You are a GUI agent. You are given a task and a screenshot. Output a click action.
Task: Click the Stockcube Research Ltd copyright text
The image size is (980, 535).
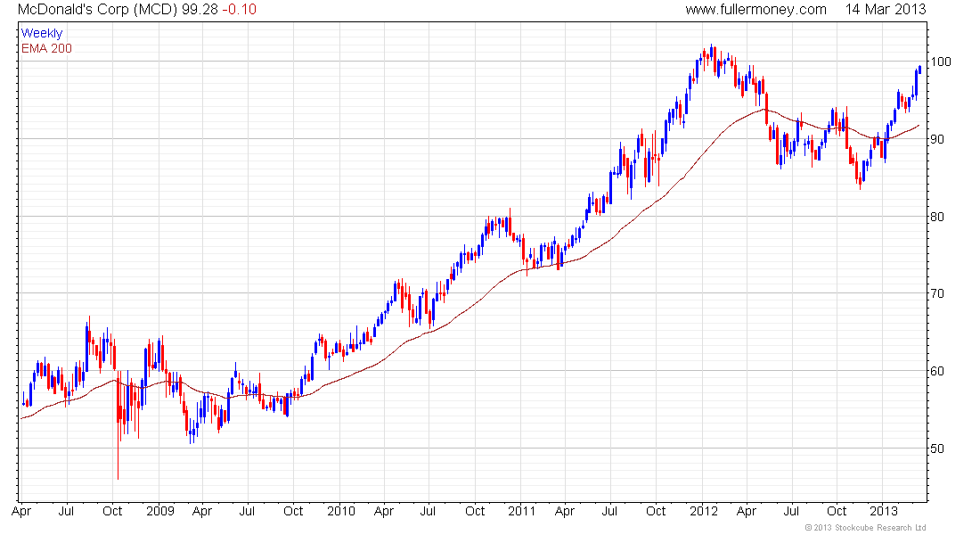pyautogui.click(x=866, y=528)
